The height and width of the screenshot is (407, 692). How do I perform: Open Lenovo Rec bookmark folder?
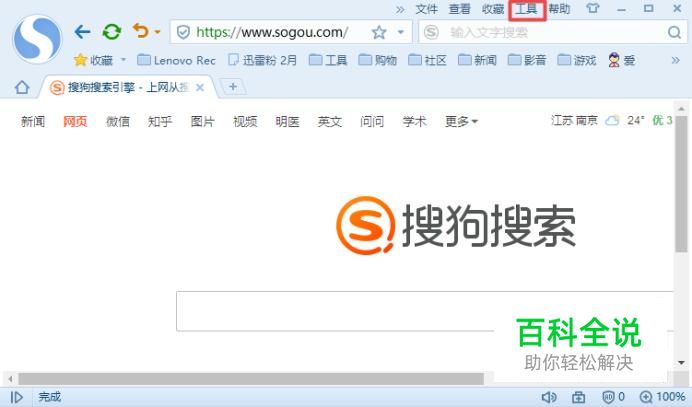176,60
